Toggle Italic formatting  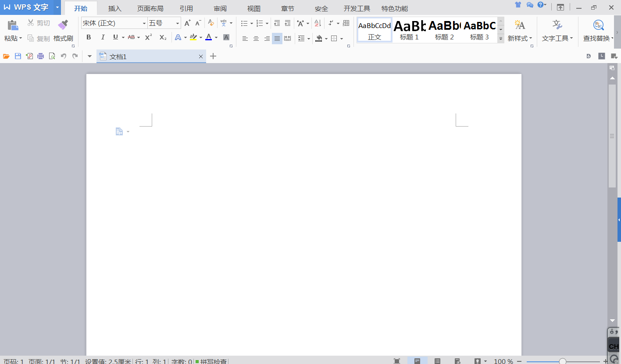click(x=103, y=38)
